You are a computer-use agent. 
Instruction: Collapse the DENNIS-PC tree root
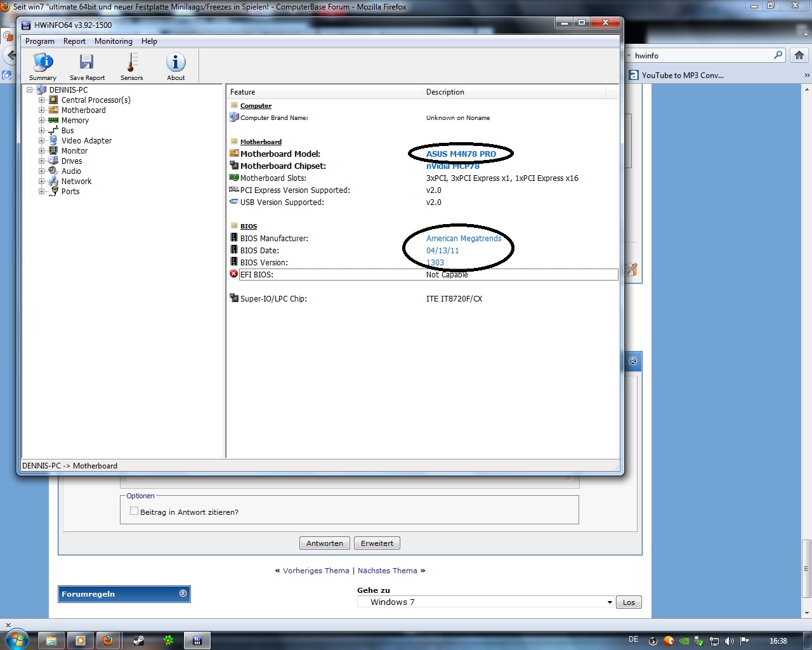[29, 90]
